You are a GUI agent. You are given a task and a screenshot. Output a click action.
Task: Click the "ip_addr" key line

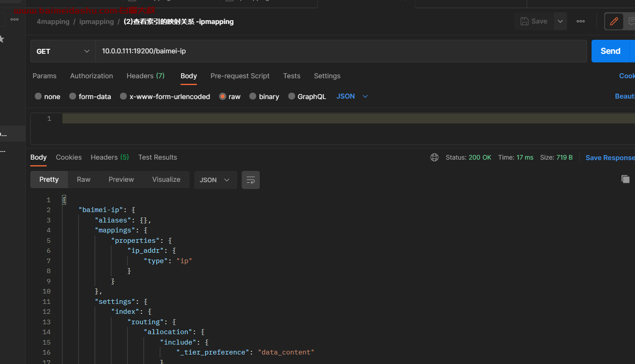click(146, 251)
